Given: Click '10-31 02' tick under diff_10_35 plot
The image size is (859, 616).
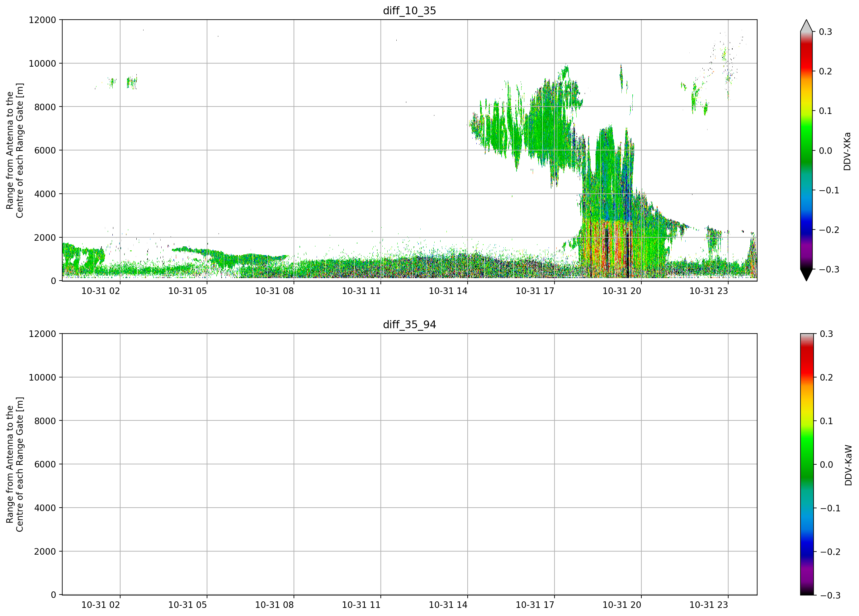Looking at the screenshot, I should [x=101, y=291].
